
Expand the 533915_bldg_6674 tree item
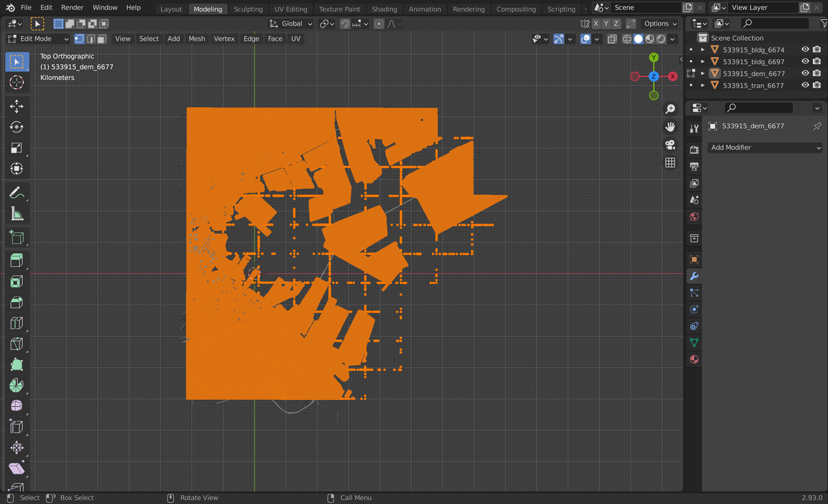pos(702,50)
